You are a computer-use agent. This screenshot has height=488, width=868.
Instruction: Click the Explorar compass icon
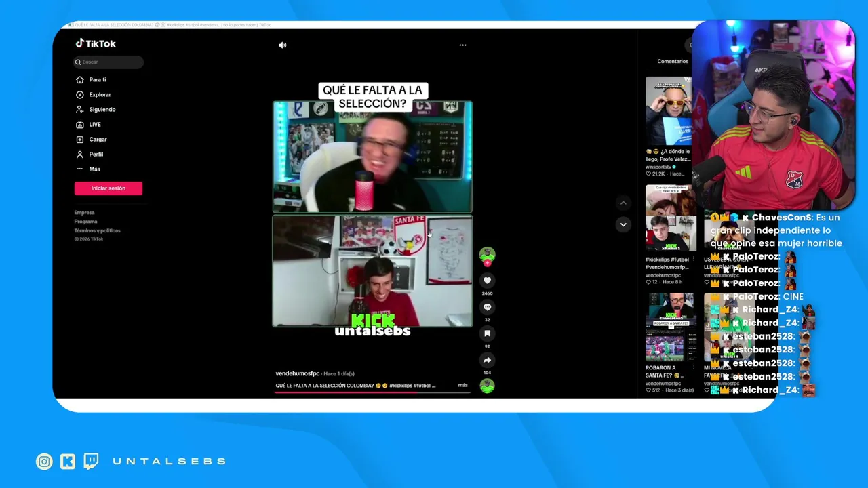pyautogui.click(x=80, y=95)
